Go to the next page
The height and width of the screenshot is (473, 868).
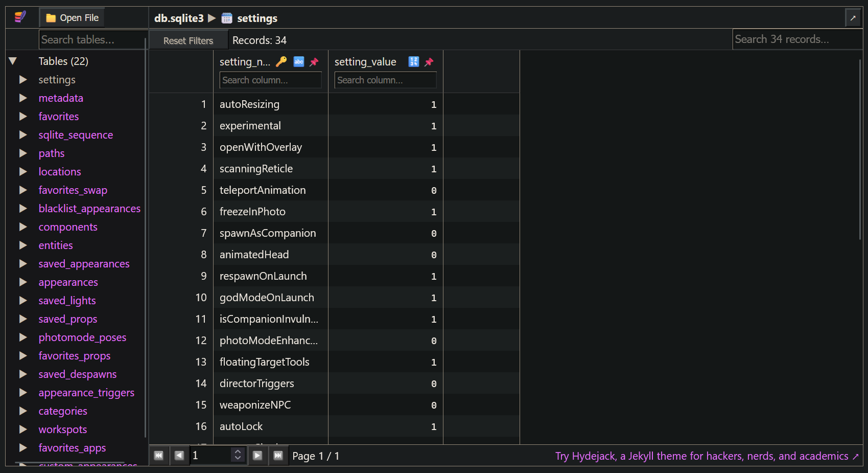[257, 456]
